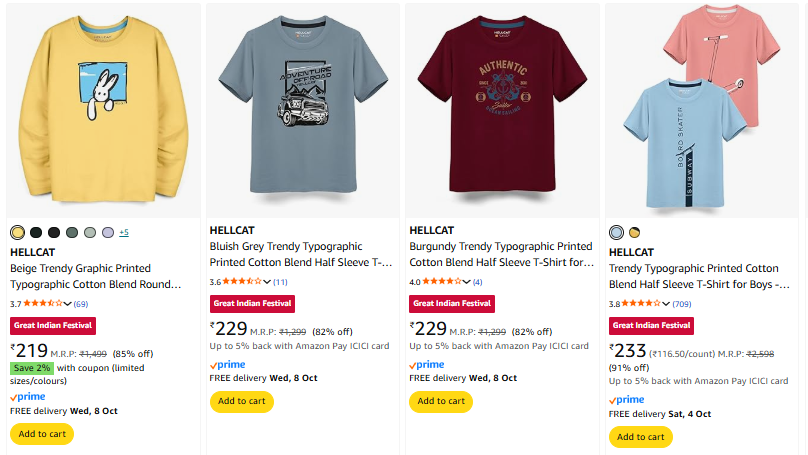
Task: Select the lavender colour swatch
Action: [108, 233]
